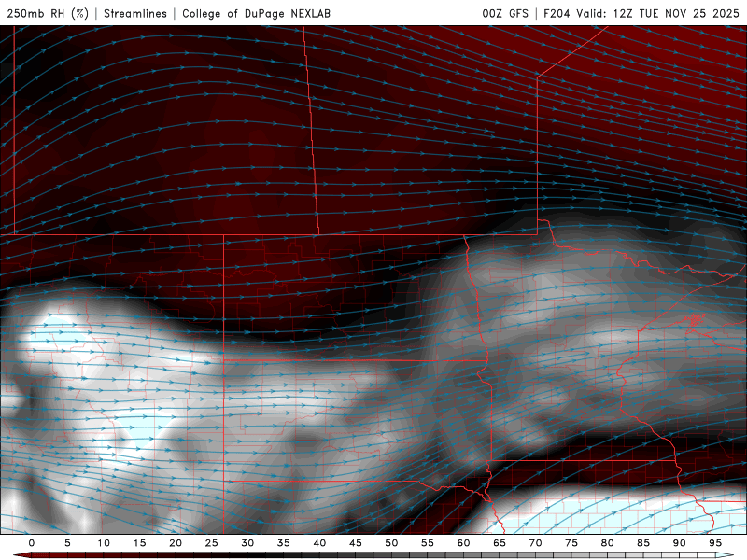Click the "35" color scale label
747x560 pixels.
[284, 543]
